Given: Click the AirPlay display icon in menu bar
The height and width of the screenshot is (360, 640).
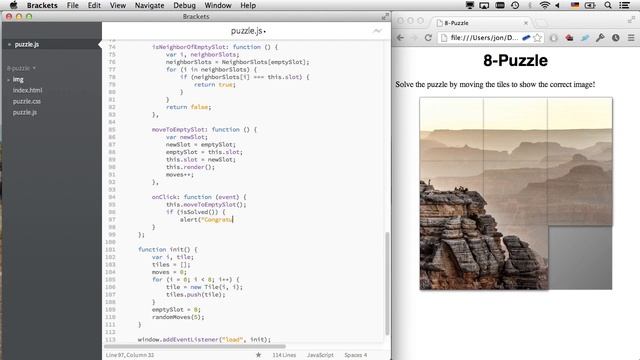Looking at the screenshot, I should [x=484, y=5].
